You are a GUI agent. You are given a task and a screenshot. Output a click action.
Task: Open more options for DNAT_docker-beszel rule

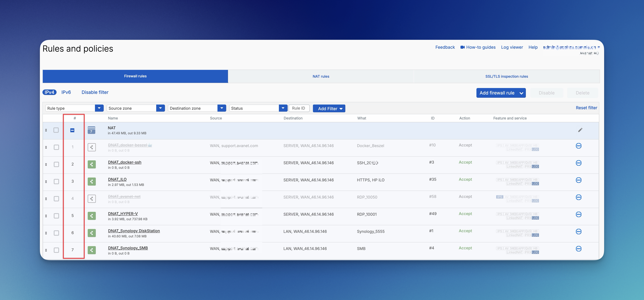579,146
